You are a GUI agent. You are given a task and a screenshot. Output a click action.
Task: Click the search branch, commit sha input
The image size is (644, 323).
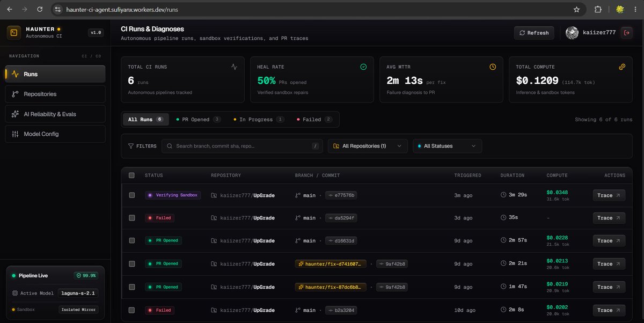pos(242,146)
